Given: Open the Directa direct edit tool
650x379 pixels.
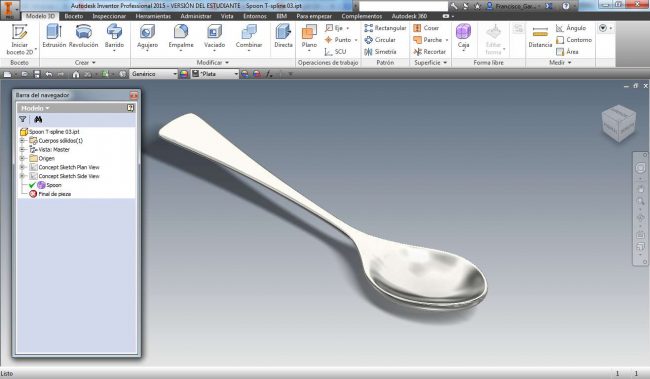Looking at the screenshot, I should [284, 36].
